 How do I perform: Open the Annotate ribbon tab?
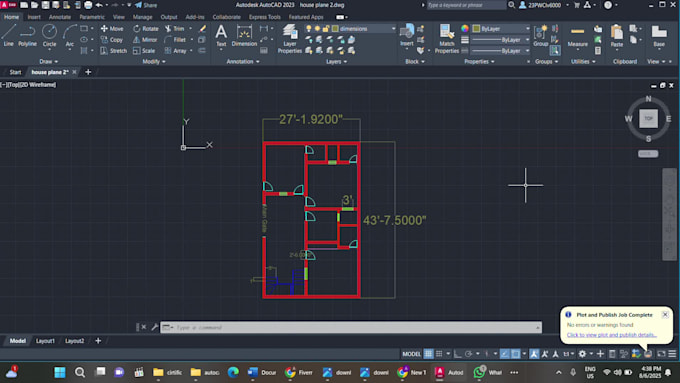(x=59, y=17)
